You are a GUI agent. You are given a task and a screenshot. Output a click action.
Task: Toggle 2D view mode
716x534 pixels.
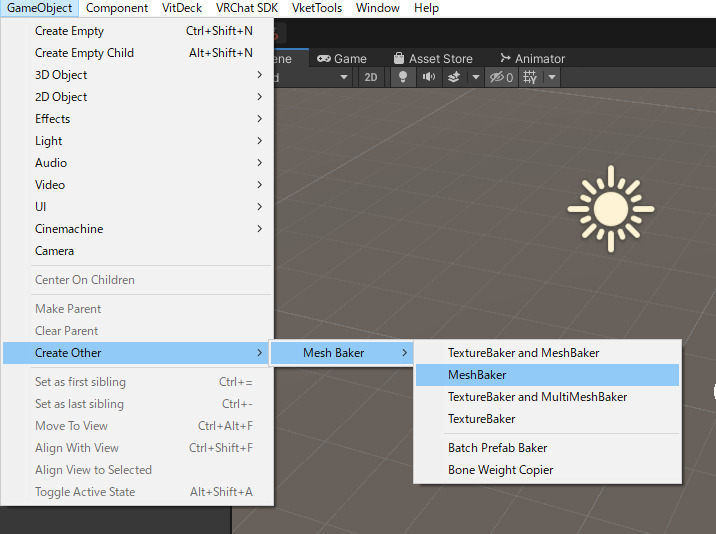[x=371, y=77]
